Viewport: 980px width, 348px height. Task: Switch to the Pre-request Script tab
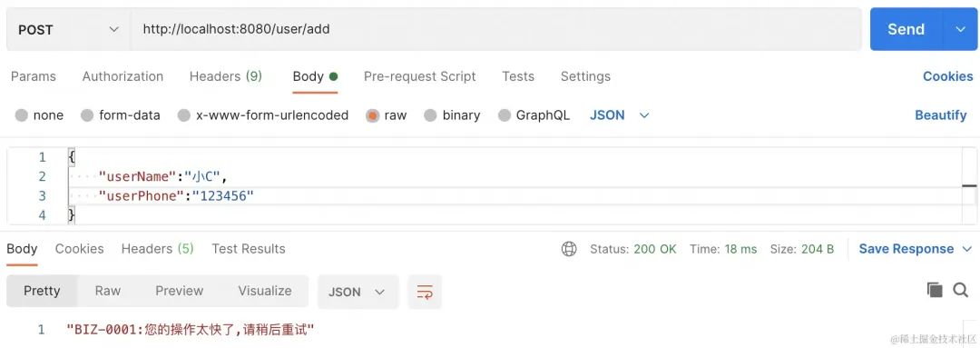419,76
